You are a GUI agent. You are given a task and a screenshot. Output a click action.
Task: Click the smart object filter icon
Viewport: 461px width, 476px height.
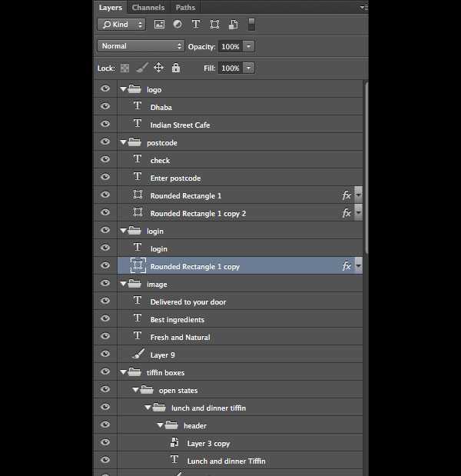(233, 25)
